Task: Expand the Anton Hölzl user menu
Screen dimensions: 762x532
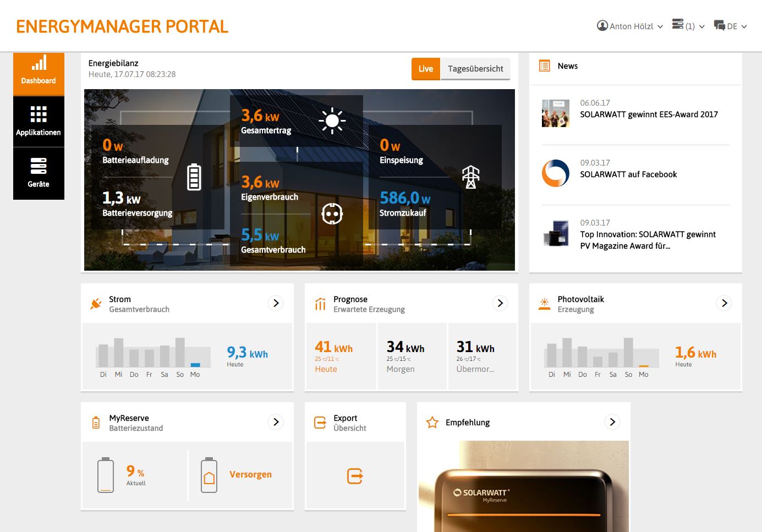Action: tap(630, 26)
